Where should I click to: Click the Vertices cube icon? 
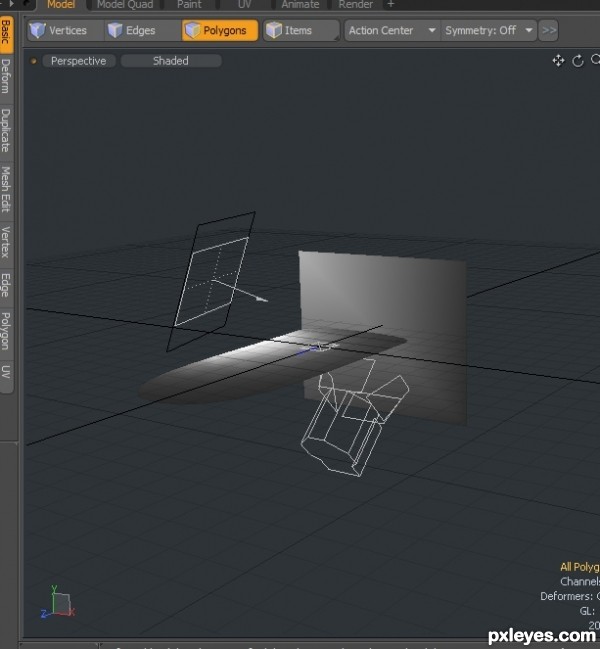point(37,30)
